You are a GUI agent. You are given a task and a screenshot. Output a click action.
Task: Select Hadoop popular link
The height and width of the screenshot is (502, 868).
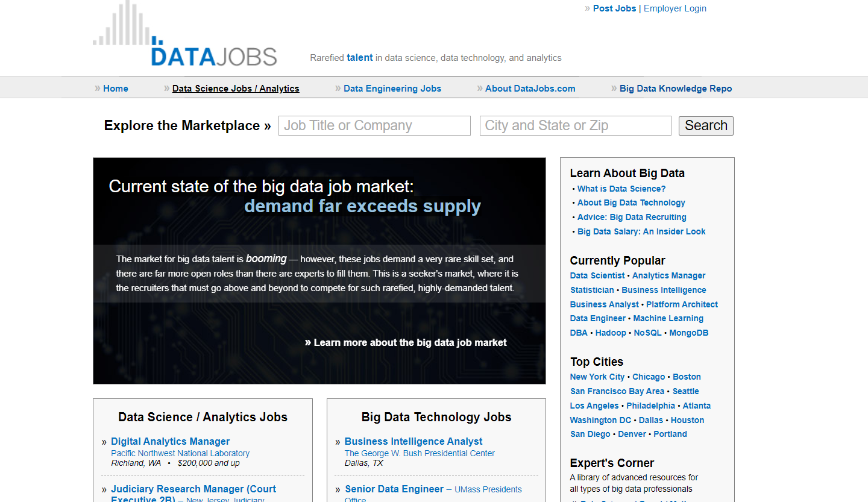coord(611,333)
